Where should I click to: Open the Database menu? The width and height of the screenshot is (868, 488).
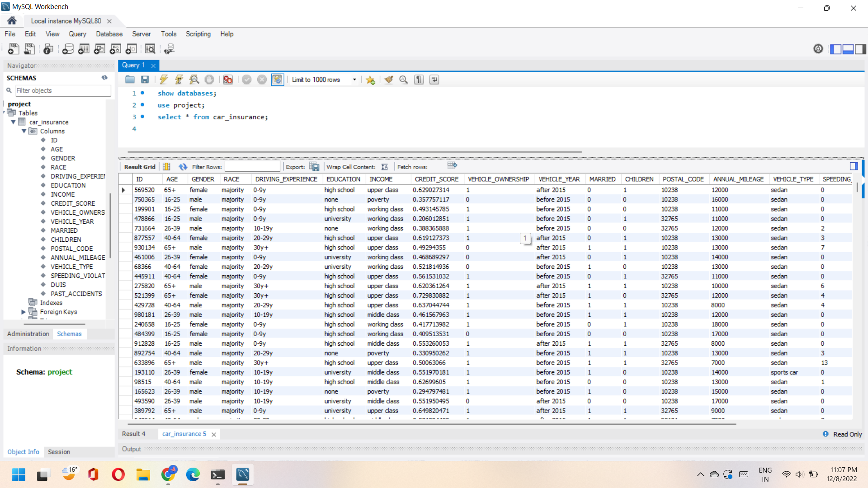click(109, 34)
